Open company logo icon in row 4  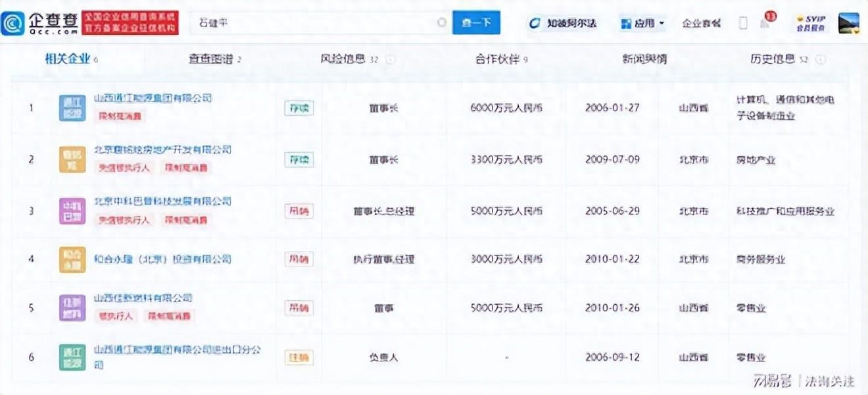[x=72, y=259]
